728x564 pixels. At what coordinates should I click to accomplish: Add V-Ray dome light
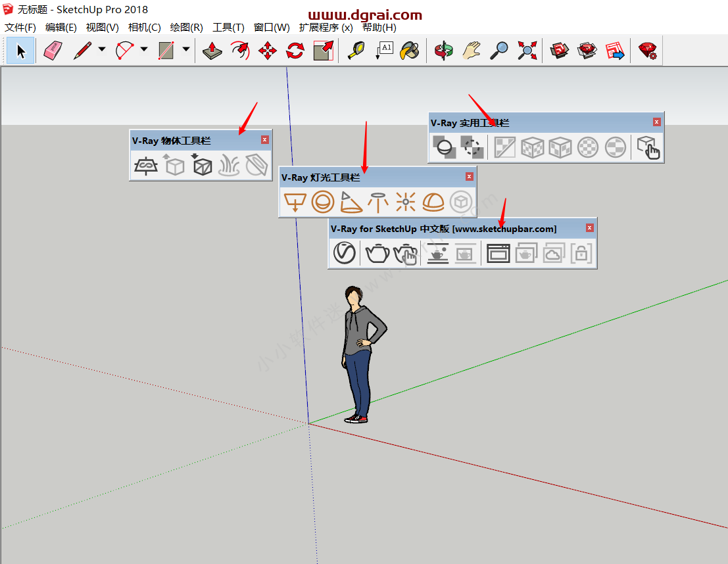433,202
